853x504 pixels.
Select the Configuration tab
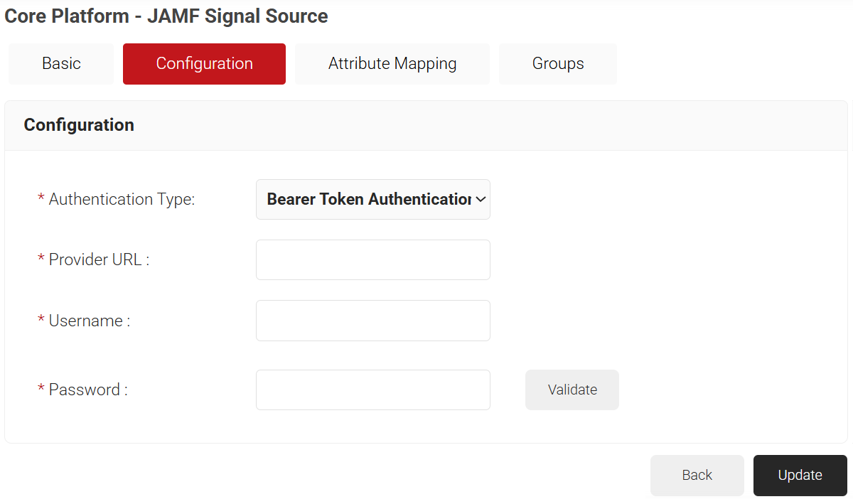(x=204, y=64)
